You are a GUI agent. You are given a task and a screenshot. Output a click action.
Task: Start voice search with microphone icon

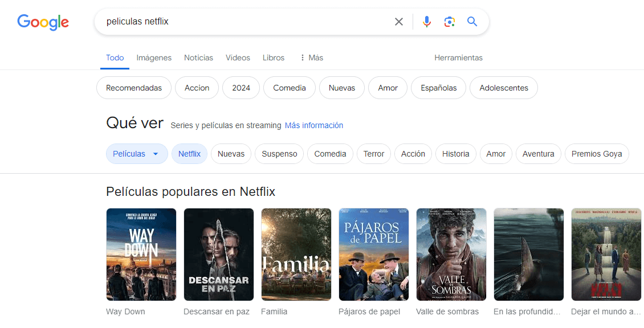427,22
